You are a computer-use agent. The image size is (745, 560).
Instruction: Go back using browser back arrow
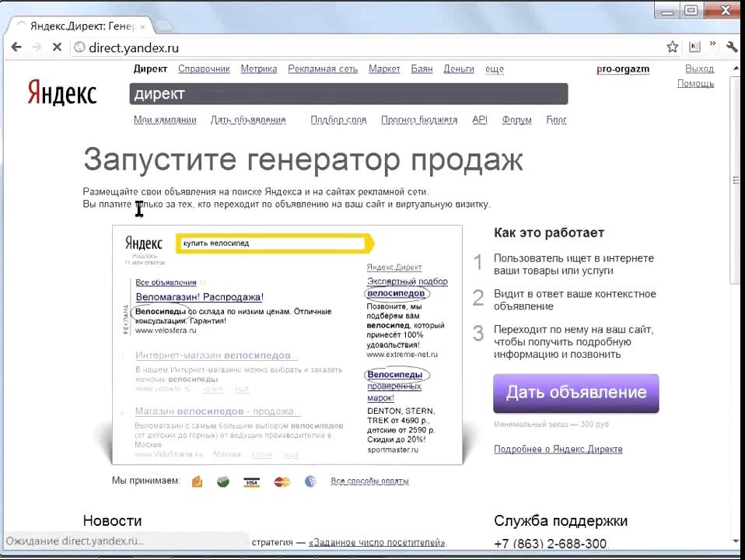pyautogui.click(x=16, y=47)
